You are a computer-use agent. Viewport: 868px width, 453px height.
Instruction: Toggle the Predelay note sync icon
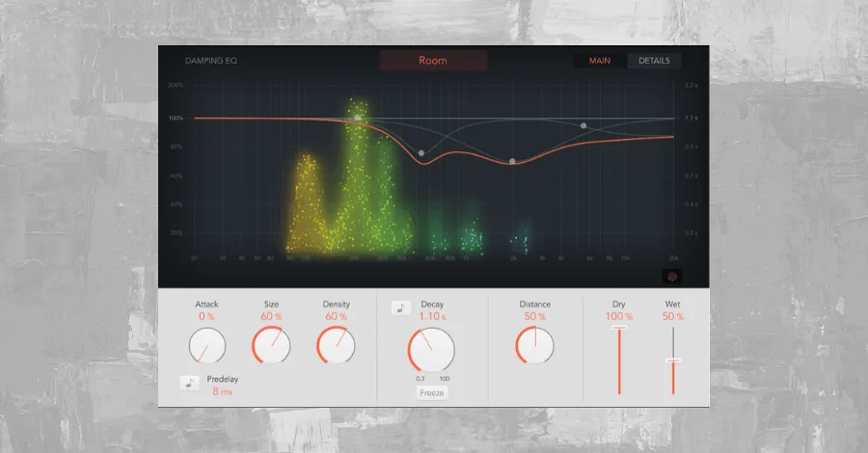pos(189,383)
